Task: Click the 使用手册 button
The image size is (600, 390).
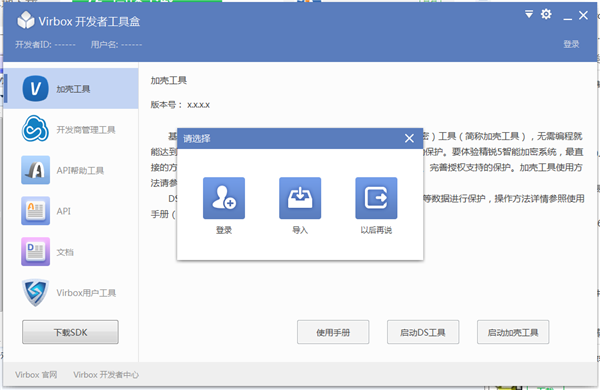Action: tap(333, 332)
